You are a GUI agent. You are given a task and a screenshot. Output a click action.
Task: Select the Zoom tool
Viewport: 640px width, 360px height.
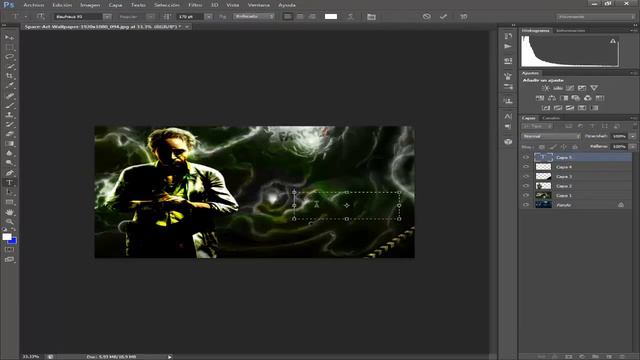[x=9, y=222]
